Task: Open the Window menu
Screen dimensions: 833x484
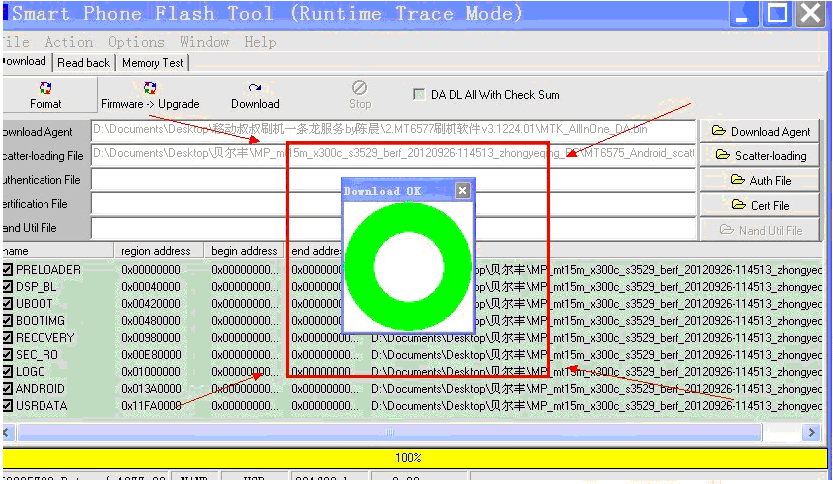Action: 205,42
